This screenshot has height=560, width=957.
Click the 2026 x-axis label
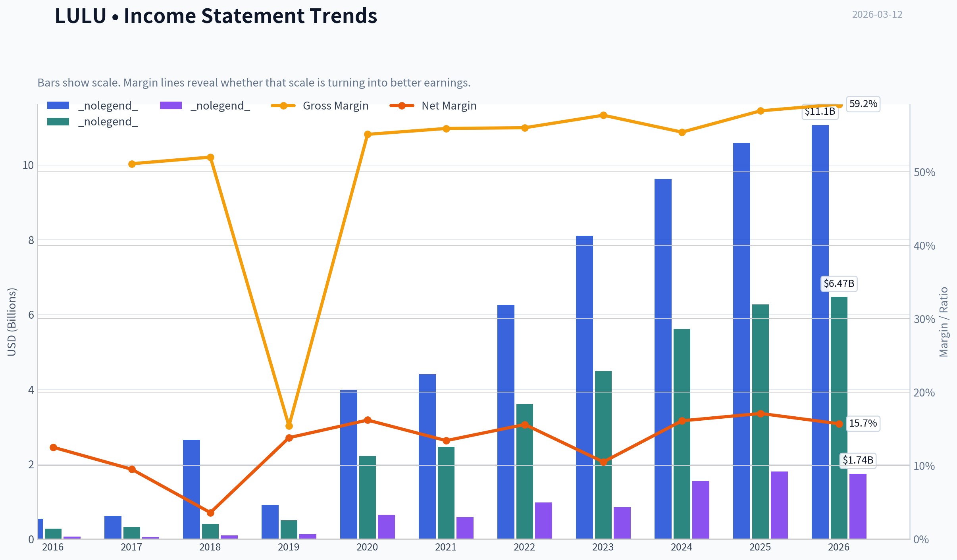tap(839, 547)
